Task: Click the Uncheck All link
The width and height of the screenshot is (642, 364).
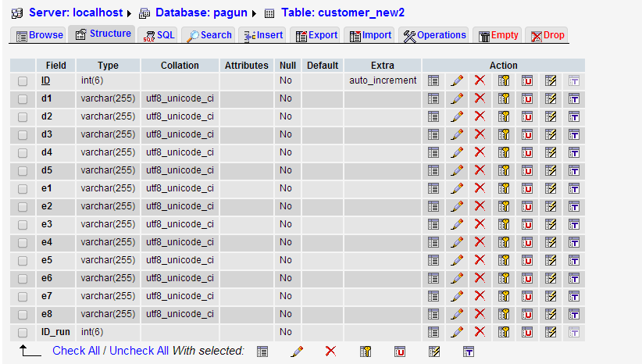Action: click(138, 351)
